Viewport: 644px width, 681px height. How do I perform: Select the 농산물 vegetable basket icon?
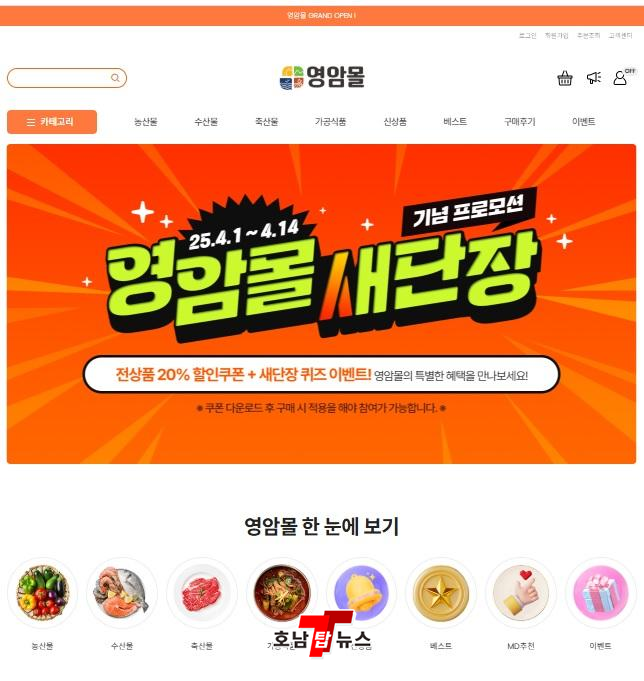42,592
